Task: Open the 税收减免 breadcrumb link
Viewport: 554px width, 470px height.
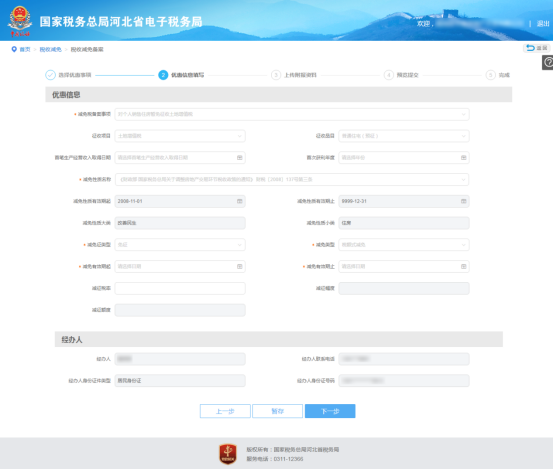Action: pyautogui.click(x=51, y=49)
